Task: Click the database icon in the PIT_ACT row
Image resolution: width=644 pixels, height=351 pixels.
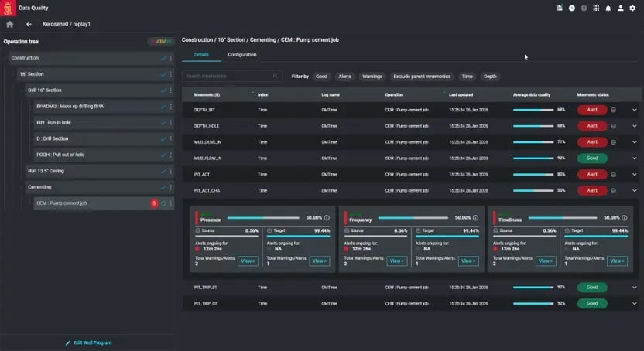Action: (x=613, y=174)
